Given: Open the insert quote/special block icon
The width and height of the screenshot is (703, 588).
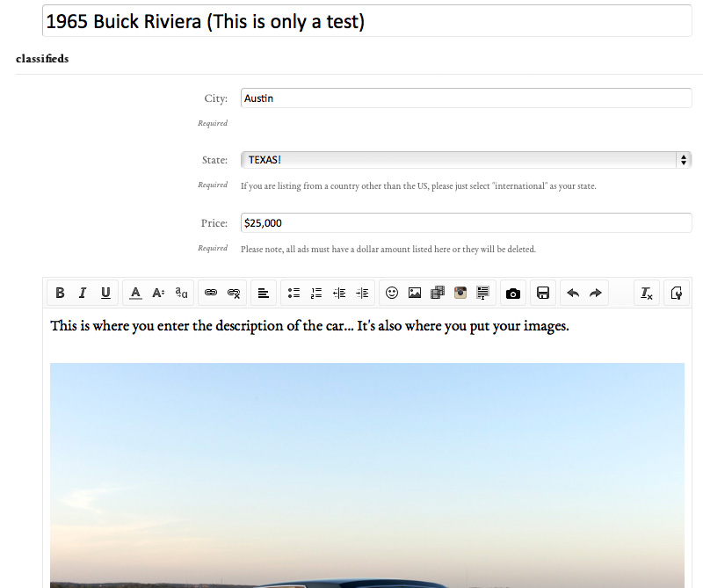Looking at the screenshot, I should pos(482,293).
